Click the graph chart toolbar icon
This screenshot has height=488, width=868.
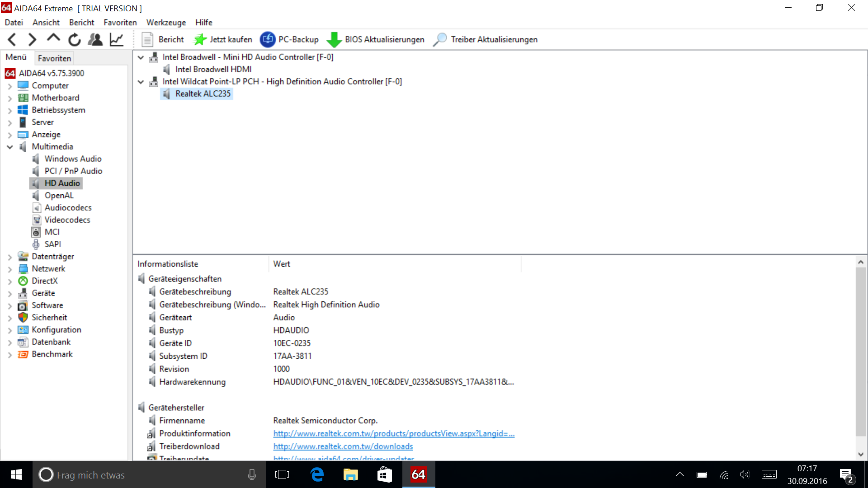click(117, 40)
